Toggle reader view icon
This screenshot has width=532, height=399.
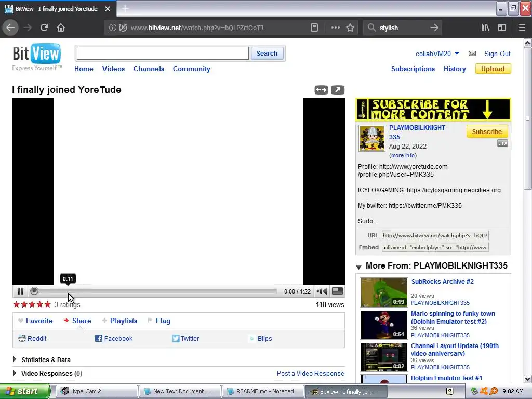click(x=314, y=28)
